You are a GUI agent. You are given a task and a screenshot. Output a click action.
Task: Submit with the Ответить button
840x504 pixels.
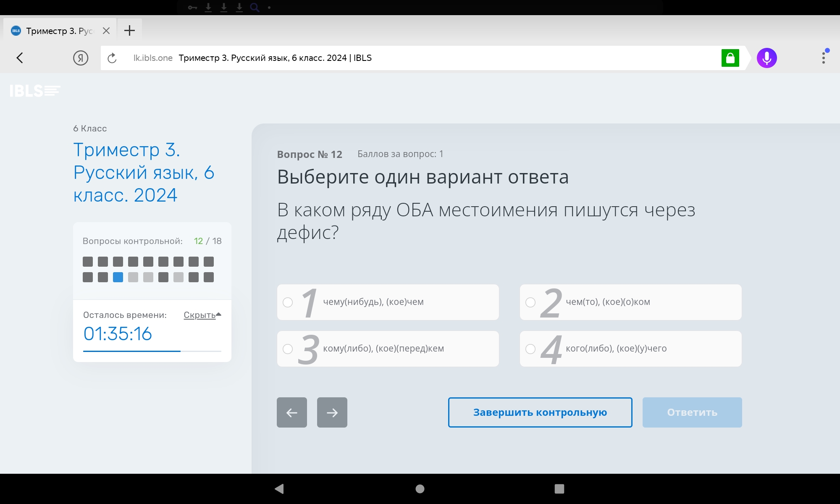(x=692, y=412)
